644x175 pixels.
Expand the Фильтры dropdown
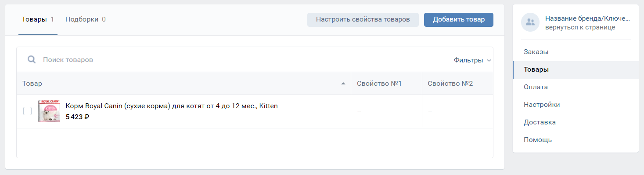coord(472,60)
